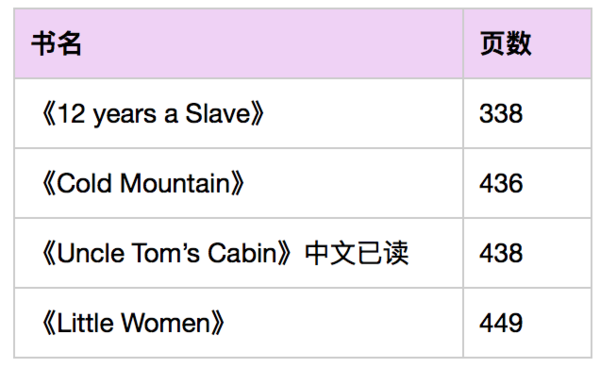
Task: Place cursor on the word Slave
Action: coord(218,114)
